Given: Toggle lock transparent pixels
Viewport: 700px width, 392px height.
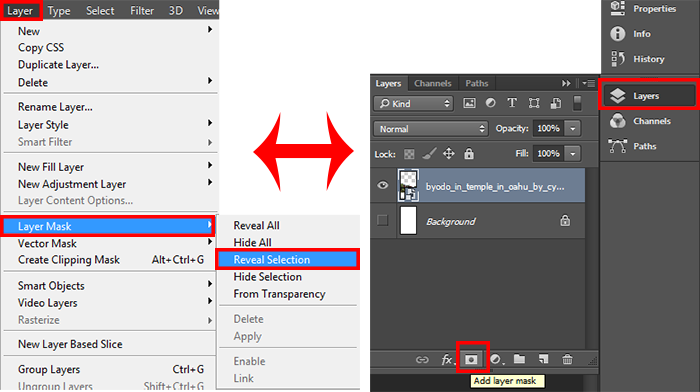Looking at the screenshot, I should [x=409, y=154].
